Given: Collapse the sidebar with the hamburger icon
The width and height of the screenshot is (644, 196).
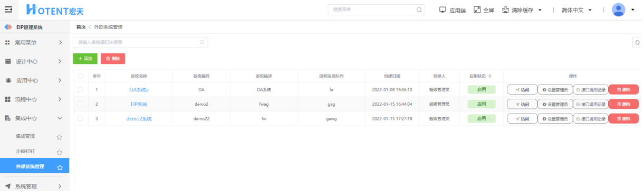Looking at the screenshot, I should tap(8, 10).
